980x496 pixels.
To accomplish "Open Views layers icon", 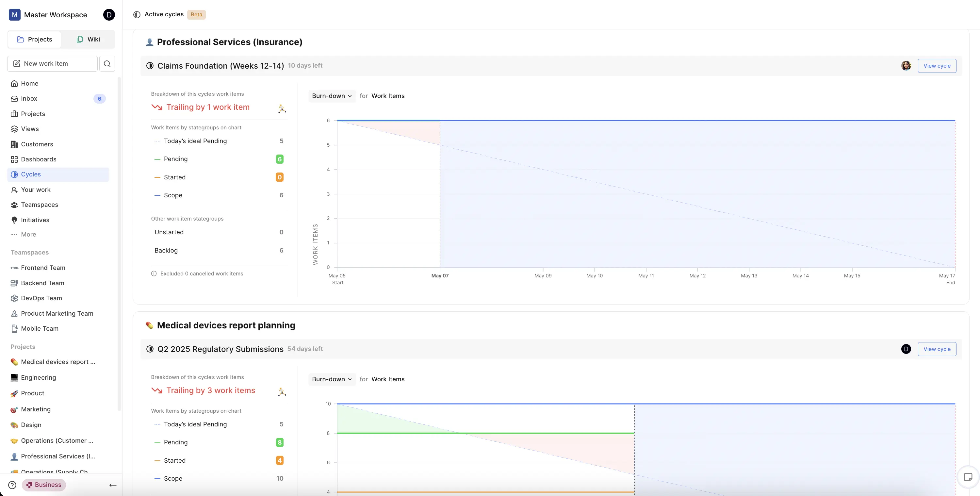I will [x=14, y=129].
